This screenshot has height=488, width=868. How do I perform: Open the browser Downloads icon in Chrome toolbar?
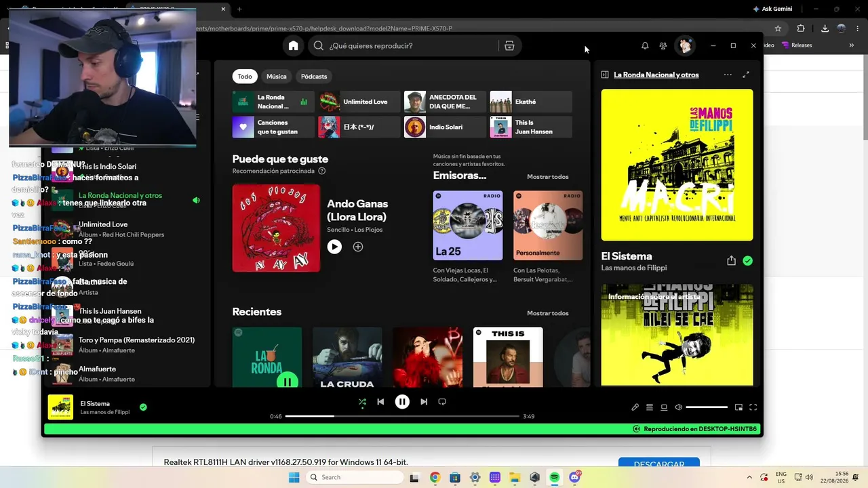(825, 28)
